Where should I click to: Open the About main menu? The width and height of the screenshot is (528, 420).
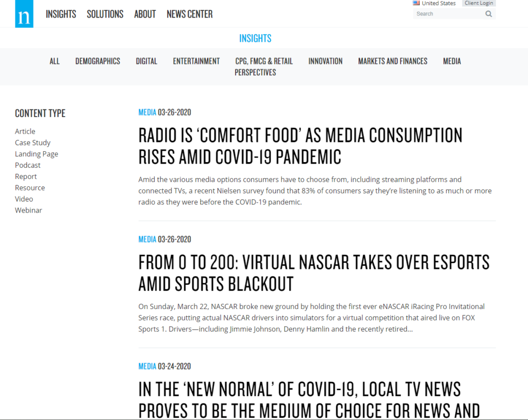pyautogui.click(x=145, y=14)
